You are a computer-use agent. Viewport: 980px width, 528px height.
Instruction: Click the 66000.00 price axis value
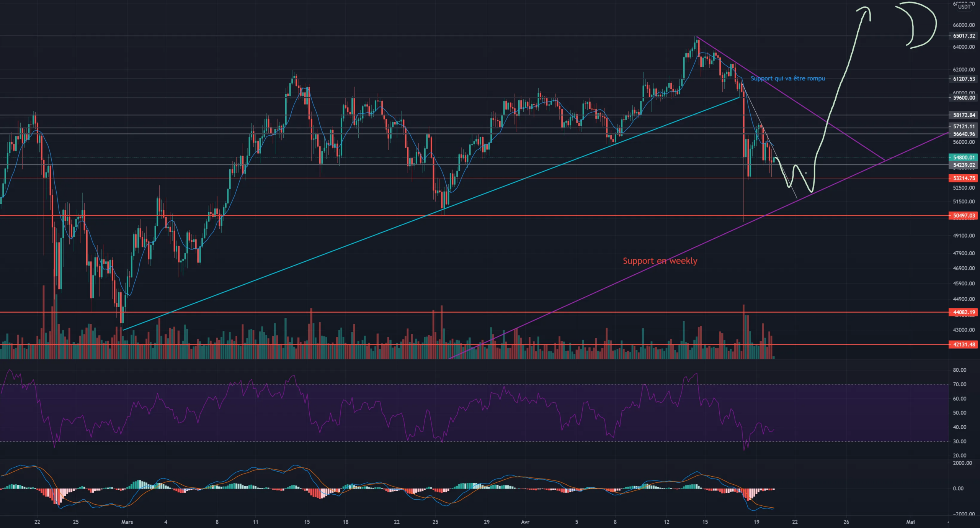tap(964, 25)
